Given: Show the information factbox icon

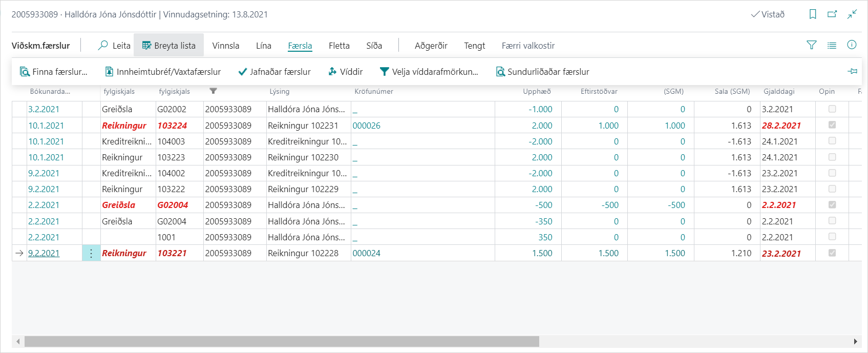Looking at the screenshot, I should point(852,45).
